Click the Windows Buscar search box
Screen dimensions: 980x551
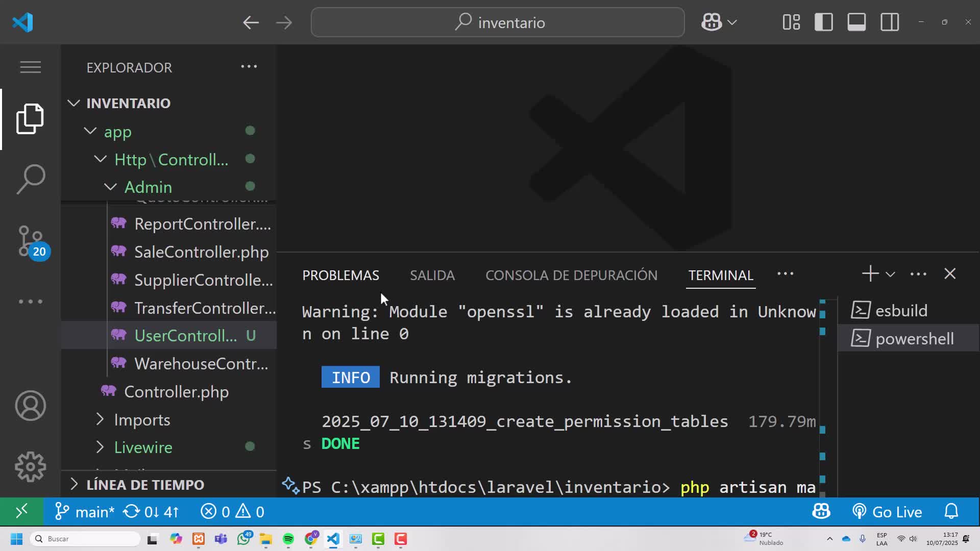[85, 539]
